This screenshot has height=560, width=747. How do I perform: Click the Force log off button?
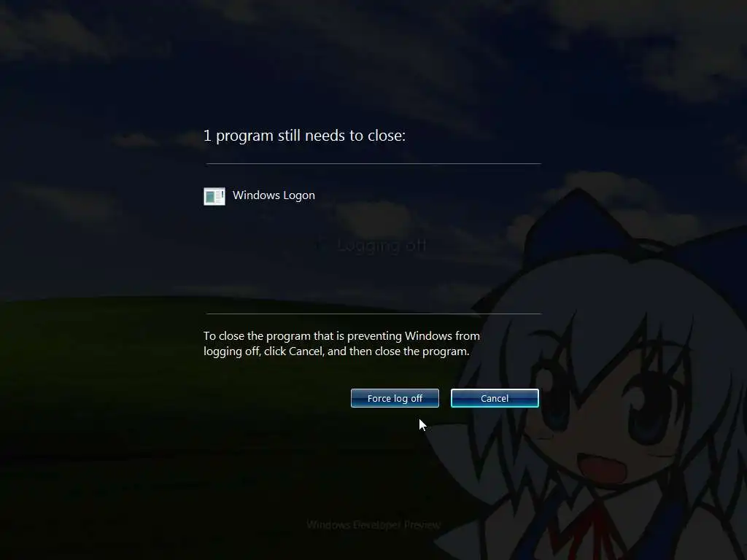(395, 398)
